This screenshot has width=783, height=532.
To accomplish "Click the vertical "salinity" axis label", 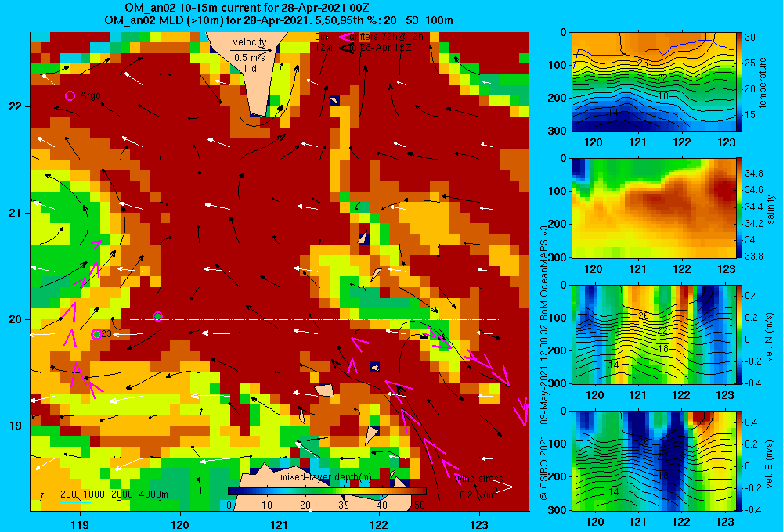I will [x=770, y=209].
